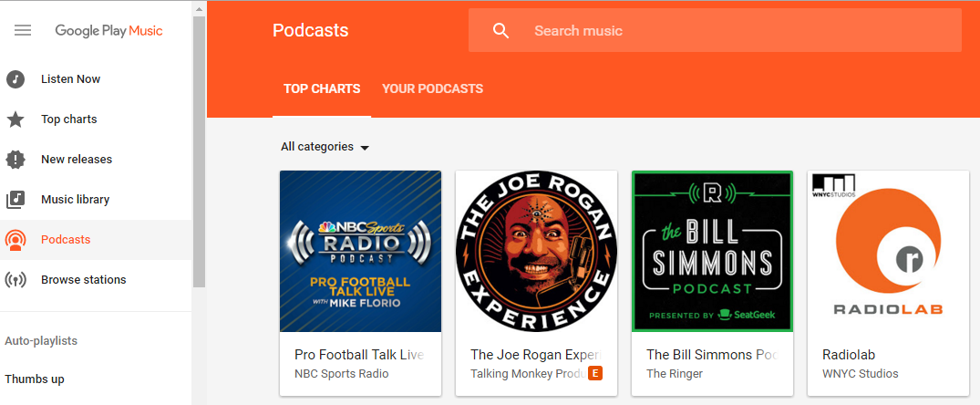This screenshot has width=980, height=405.
Task: Click the Music library icon
Action: click(15, 200)
